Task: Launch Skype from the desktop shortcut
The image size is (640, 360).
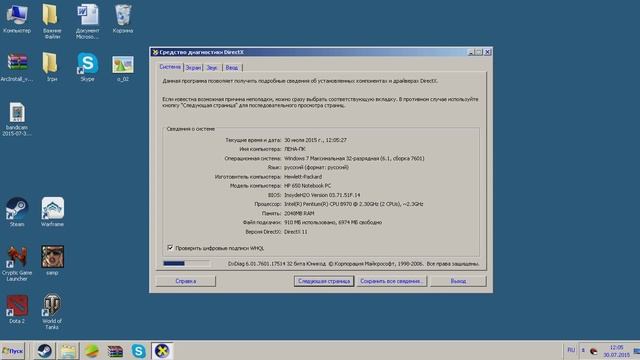Action: 87,67
